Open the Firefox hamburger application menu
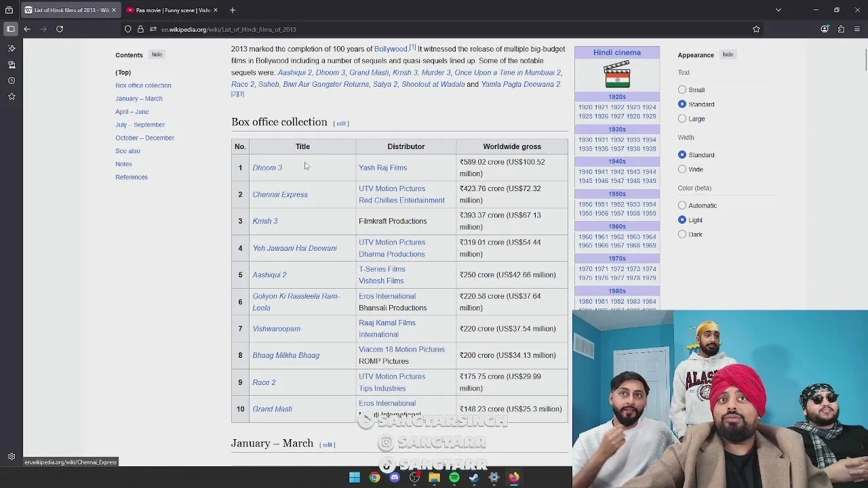The height and width of the screenshot is (488, 868). [858, 29]
